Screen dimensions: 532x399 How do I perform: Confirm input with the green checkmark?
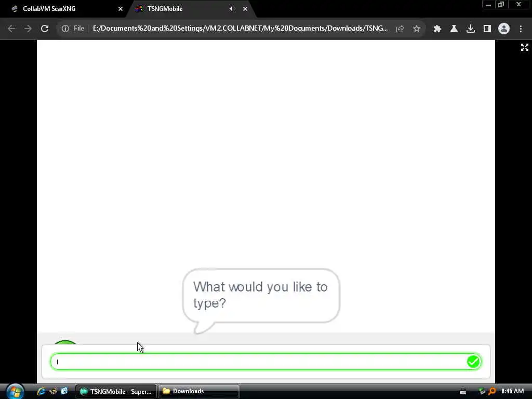[473, 362]
